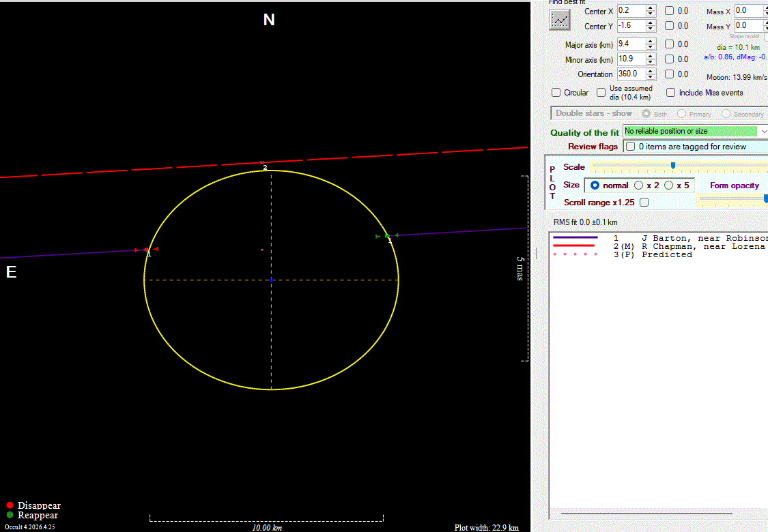
Task: Select row 3 Predicted
Action: tap(659, 254)
